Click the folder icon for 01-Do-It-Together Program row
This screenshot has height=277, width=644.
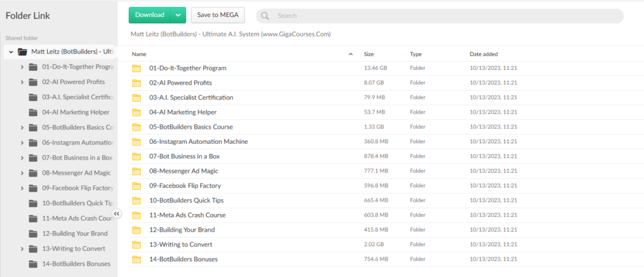[x=136, y=68]
